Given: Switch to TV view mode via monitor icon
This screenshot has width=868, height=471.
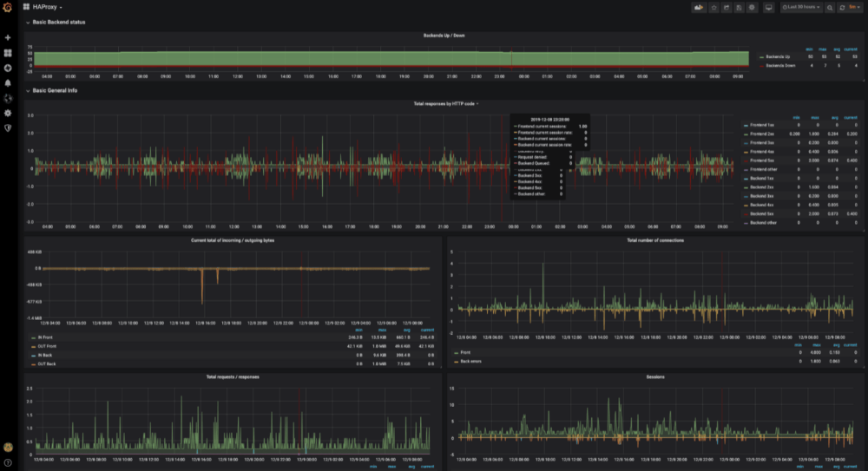Looking at the screenshot, I should click(768, 7).
